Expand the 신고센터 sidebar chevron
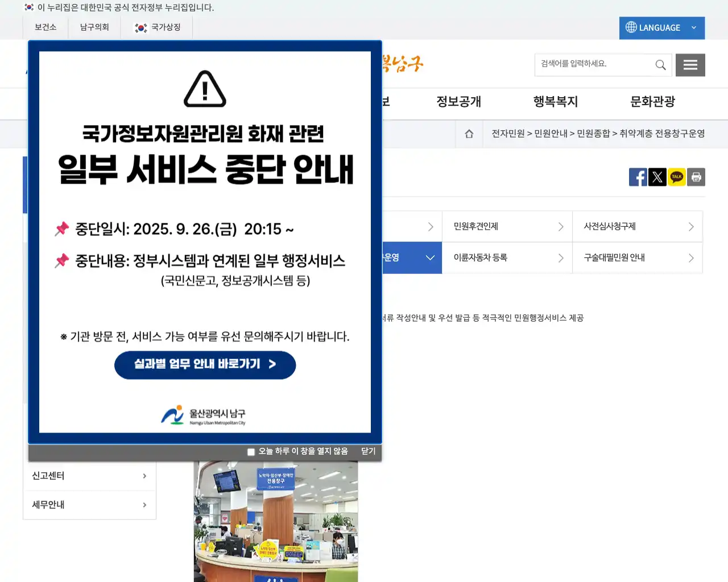The image size is (728, 582). point(144,476)
